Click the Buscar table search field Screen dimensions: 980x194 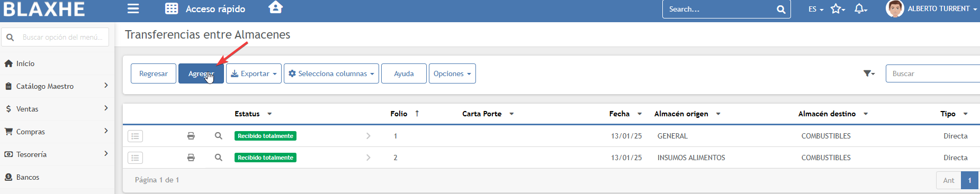[933, 73]
